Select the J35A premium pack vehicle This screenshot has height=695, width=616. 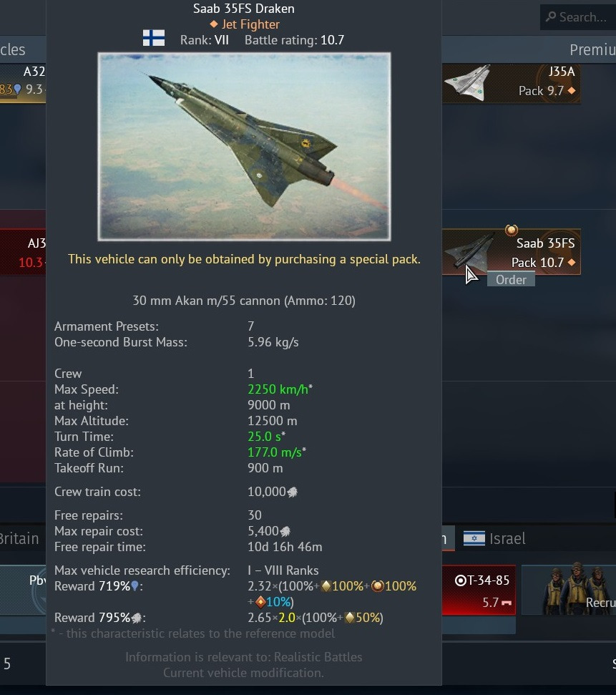point(512,83)
